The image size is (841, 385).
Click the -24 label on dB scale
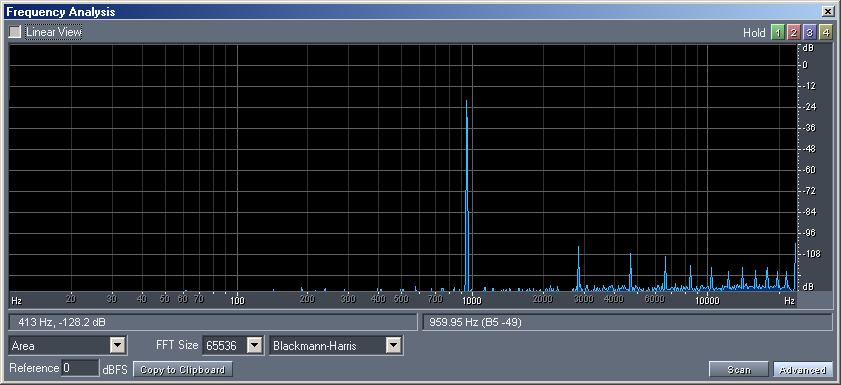tap(808, 107)
